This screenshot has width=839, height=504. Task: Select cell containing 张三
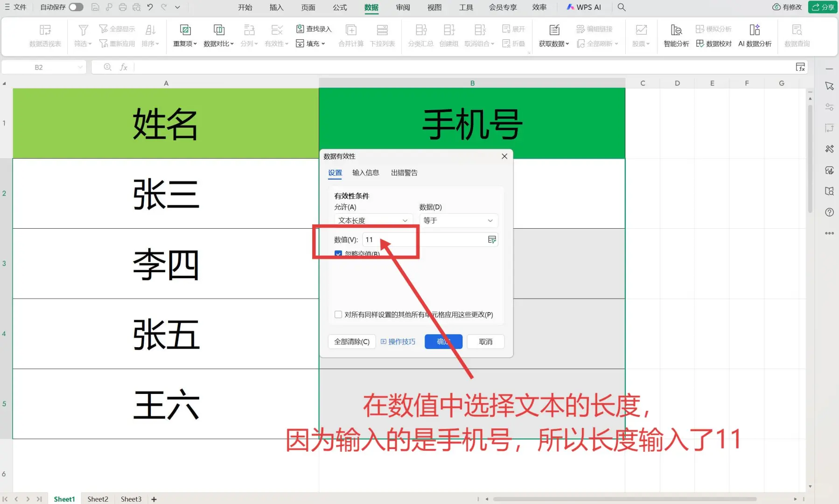(x=166, y=194)
